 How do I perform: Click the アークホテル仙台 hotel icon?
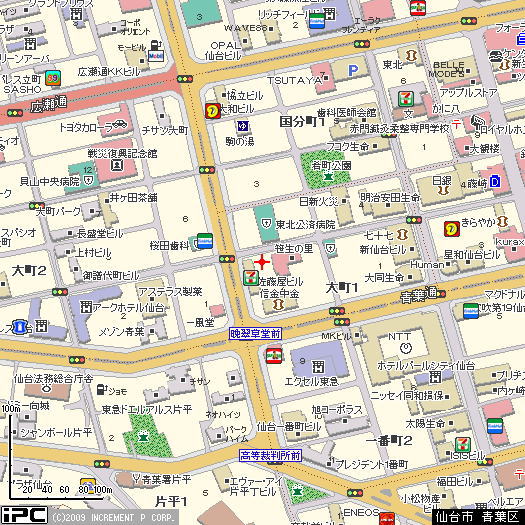pos(86,307)
